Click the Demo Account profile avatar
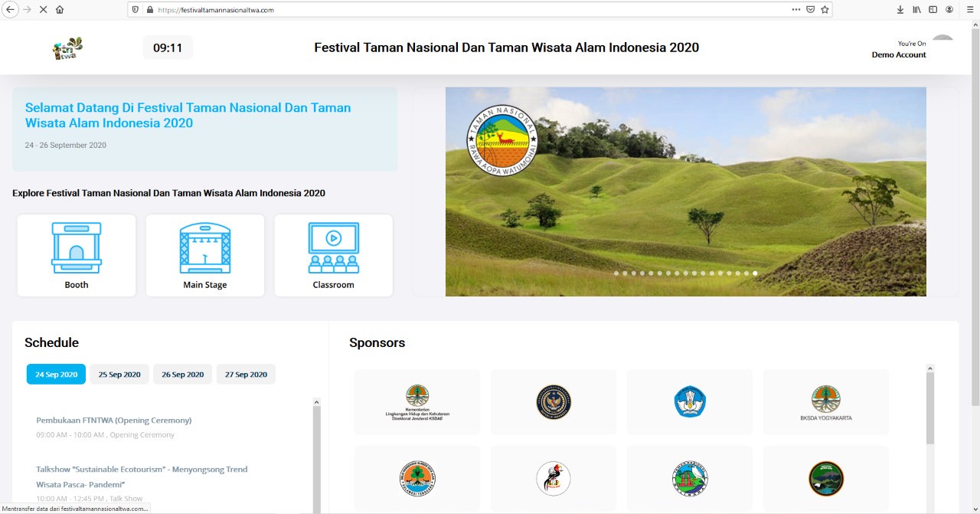 tap(942, 43)
